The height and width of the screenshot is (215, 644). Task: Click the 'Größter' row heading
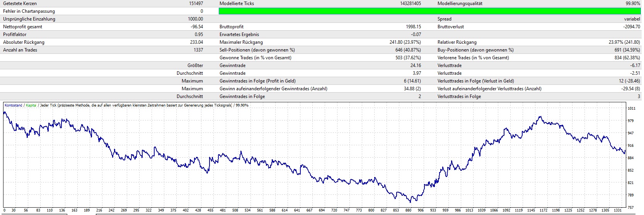(195, 65)
